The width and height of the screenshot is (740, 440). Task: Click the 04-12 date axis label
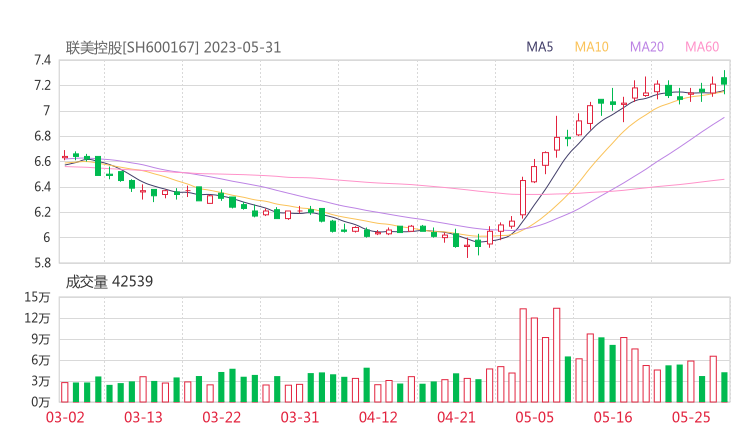(378, 417)
